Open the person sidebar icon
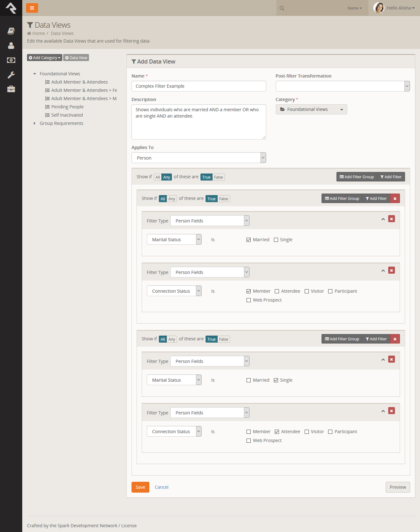 point(11,46)
